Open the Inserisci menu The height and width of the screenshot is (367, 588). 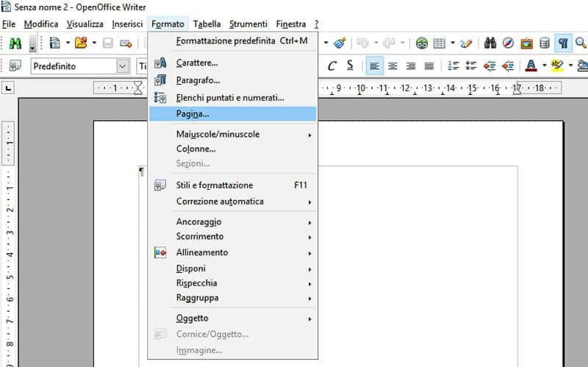click(127, 24)
